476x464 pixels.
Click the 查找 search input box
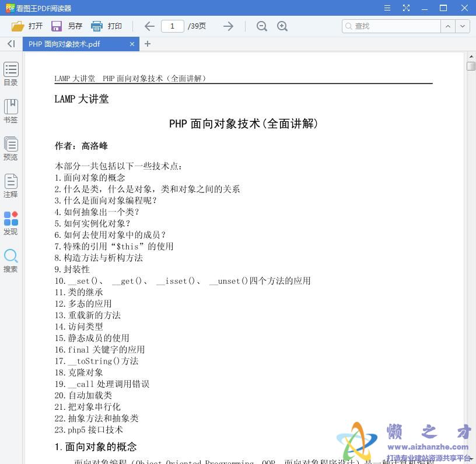click(391, 26)
